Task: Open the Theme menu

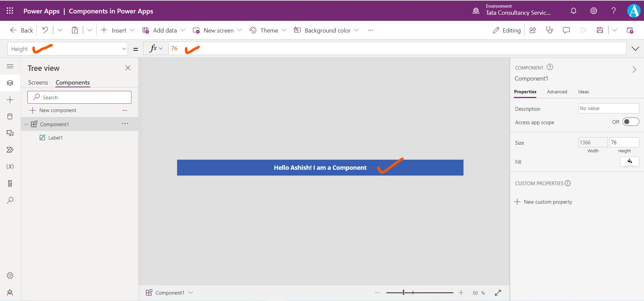Action: (x=268, y=30)
